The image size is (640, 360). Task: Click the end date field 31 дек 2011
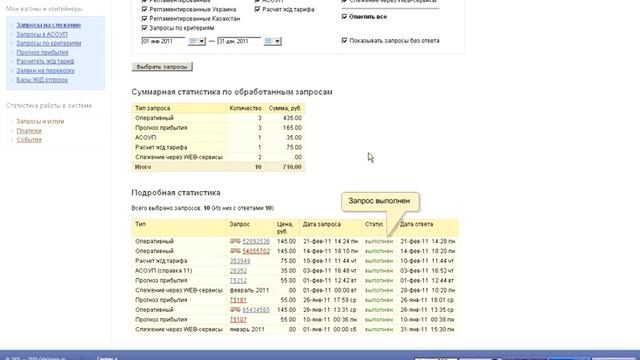coord(239,41)
